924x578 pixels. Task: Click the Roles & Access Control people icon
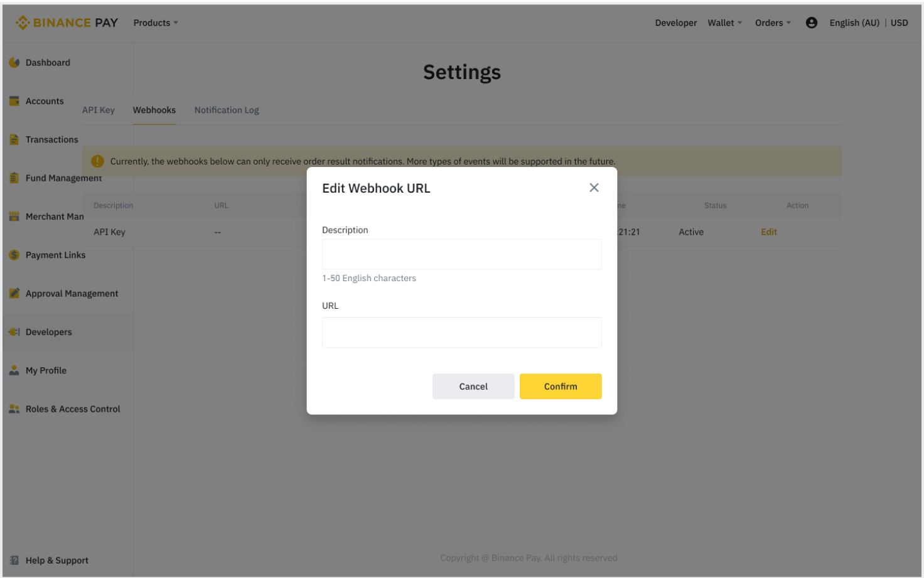coord(14,409)
